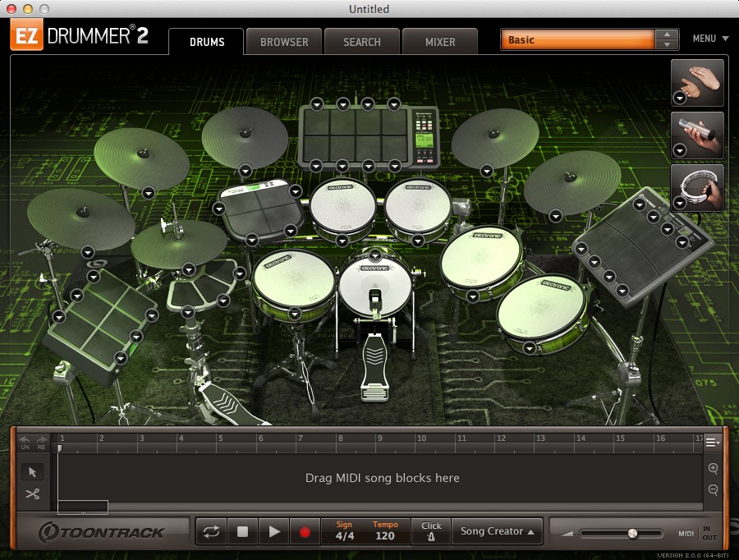
Task: Select the scissors cut tool
Action: pyautogui.click(x=33, y=494)
